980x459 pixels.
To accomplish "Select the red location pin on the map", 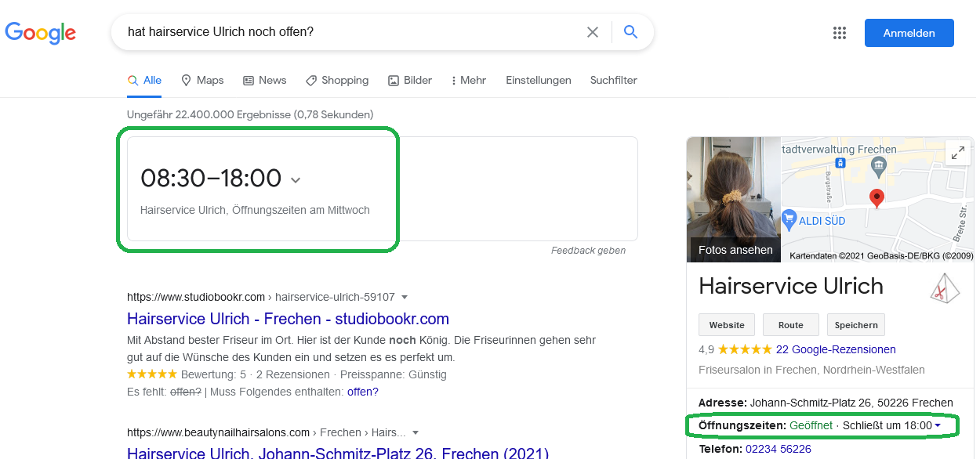I will tap(877, 198).
